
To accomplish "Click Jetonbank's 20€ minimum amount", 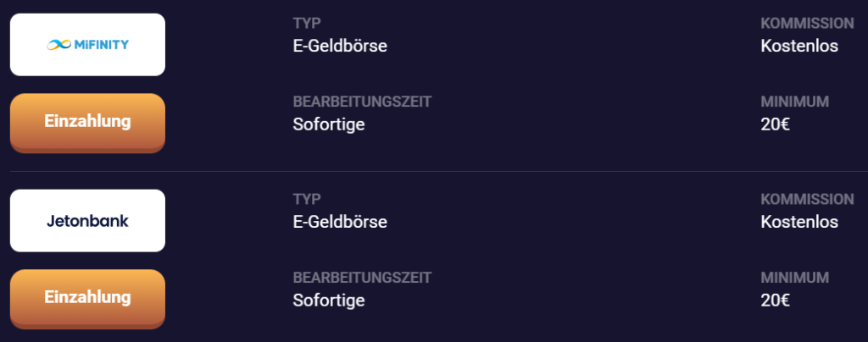I will (x=776, y=301).
